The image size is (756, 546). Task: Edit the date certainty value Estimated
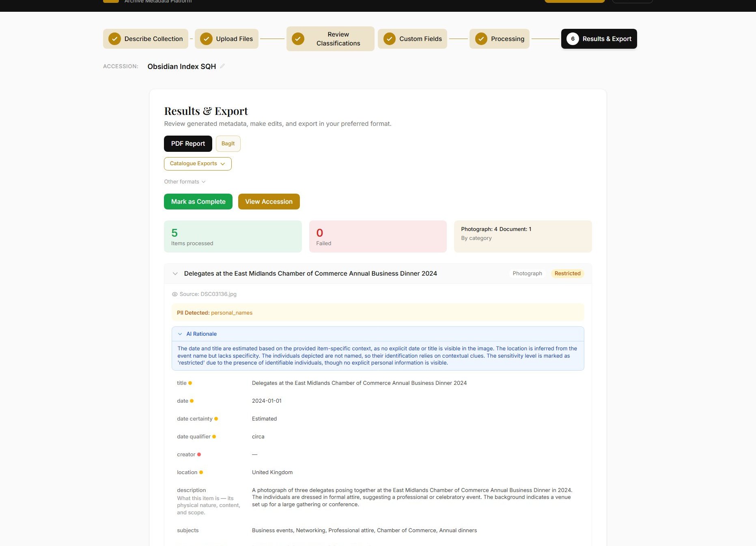(264, 419)
